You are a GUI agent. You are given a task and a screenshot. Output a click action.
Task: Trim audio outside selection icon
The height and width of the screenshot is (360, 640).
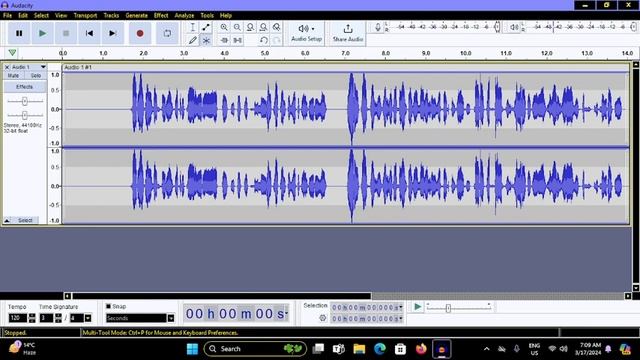pyautogui.click(x=224, y=40)
